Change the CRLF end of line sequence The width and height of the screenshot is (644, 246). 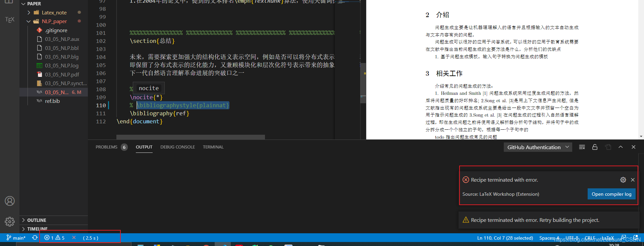tap(590, 238)
